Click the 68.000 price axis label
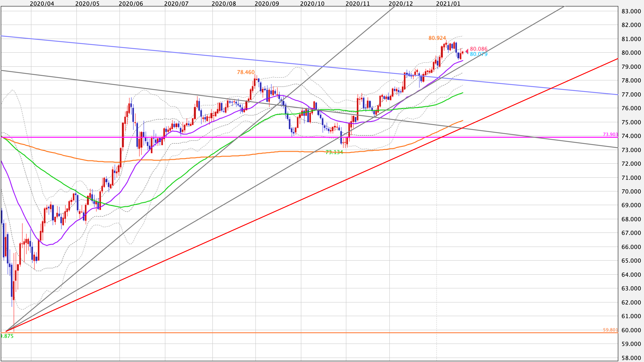Screen dimensions: 644x362 click(631, 219)
